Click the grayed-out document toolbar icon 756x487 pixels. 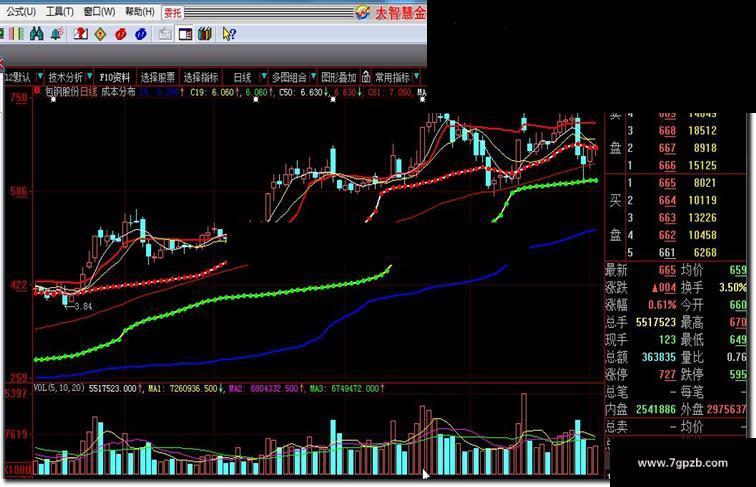click(x=165, y=34)
